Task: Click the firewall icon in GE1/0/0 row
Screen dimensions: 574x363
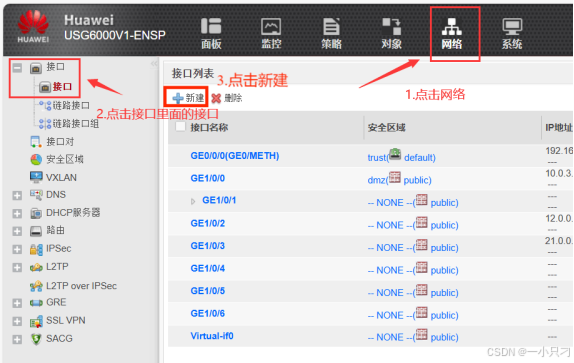Action: tap(395, 177)
